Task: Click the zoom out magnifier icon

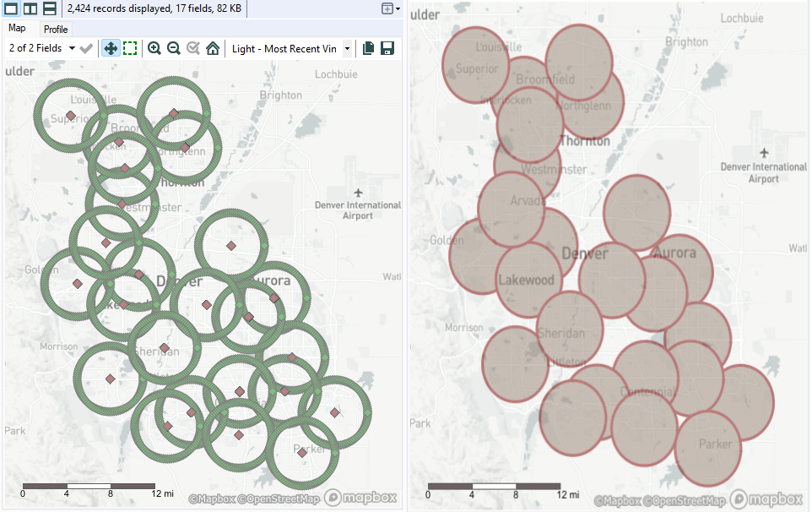Action: pos(174,49)
